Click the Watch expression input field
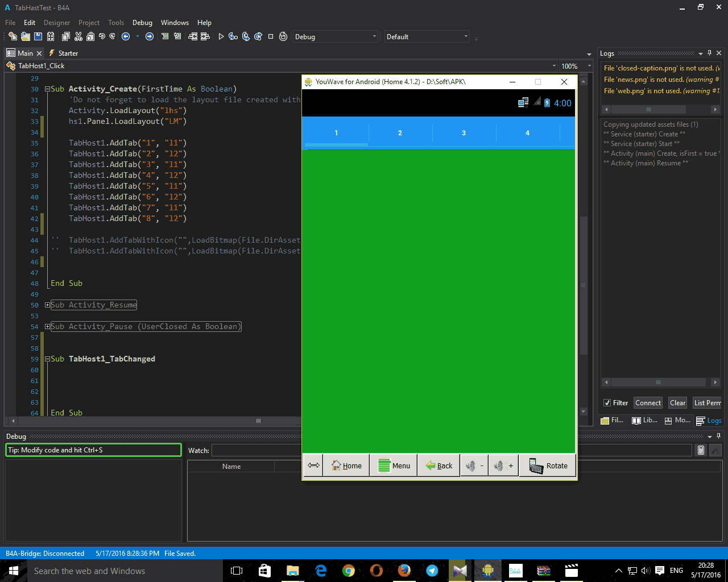Image resolution: width=728 pixels, height=582 pixels. 257,450
